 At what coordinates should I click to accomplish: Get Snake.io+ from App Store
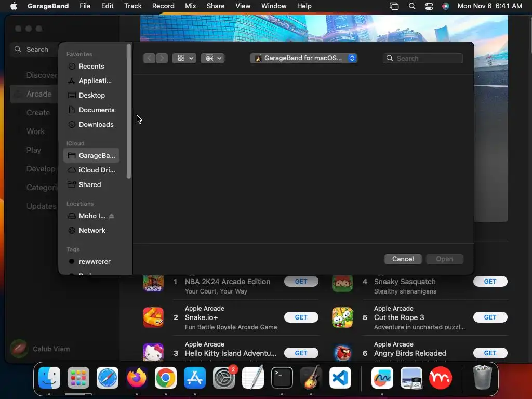click(x=301, y=317)
